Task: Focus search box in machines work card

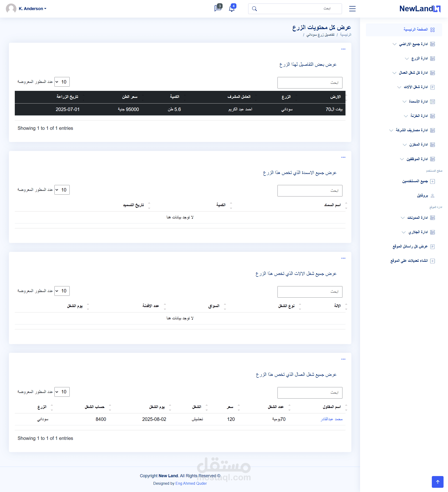Action: click(310, 292)
